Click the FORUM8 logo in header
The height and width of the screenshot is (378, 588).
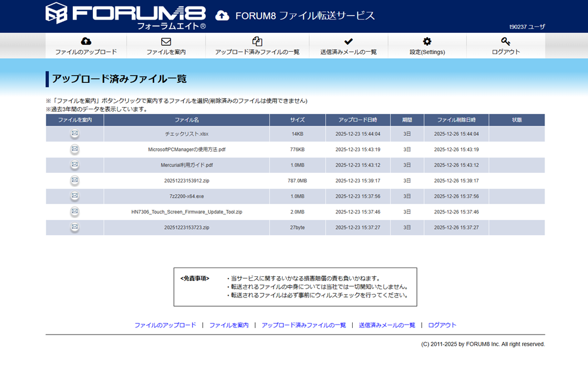pyautogui.click(x=126, y=16)
